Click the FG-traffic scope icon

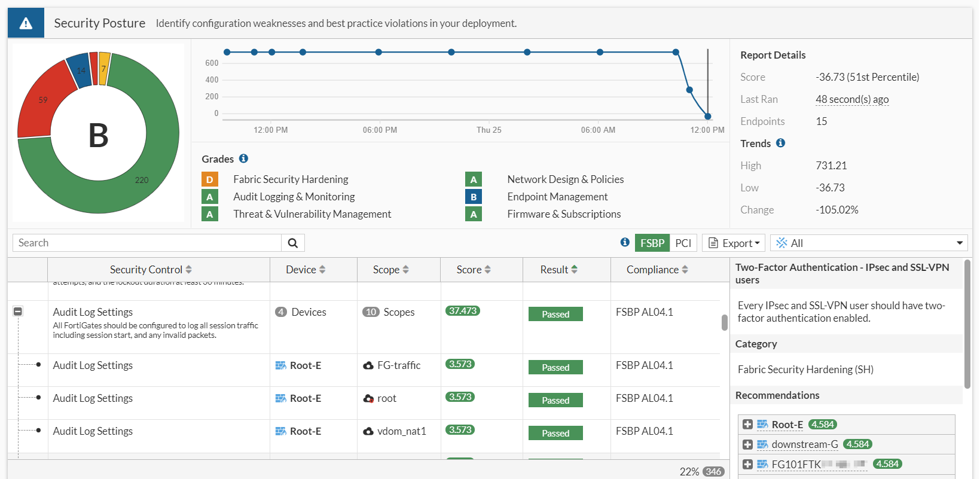point(368,365)
